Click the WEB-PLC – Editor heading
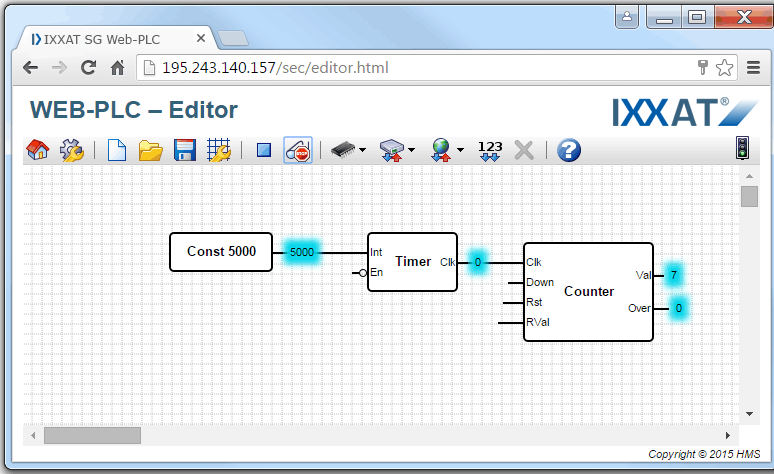 134,110
